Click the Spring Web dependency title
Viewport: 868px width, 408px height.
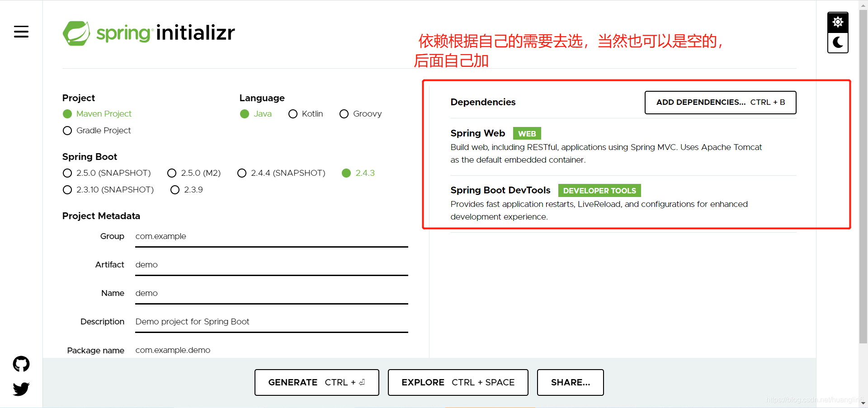click(x=478, y=133)
